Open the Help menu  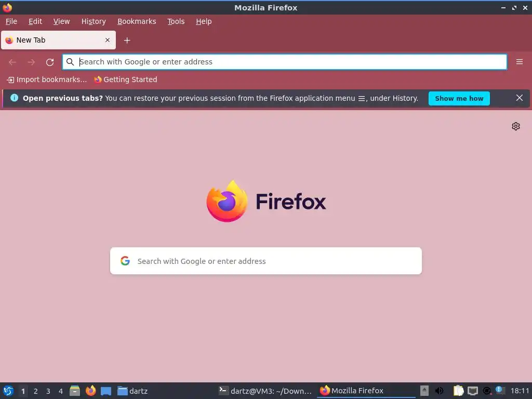pos(204,21)
